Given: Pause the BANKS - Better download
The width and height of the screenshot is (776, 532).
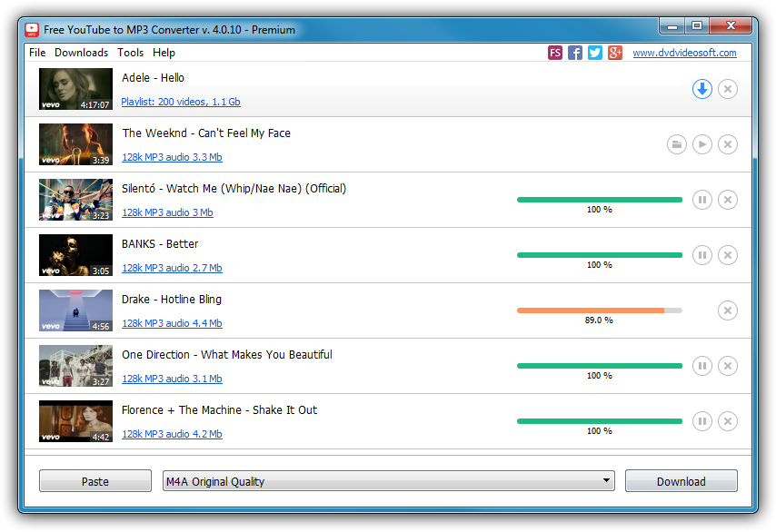Looking at the screenshot, I should point(701,255).
